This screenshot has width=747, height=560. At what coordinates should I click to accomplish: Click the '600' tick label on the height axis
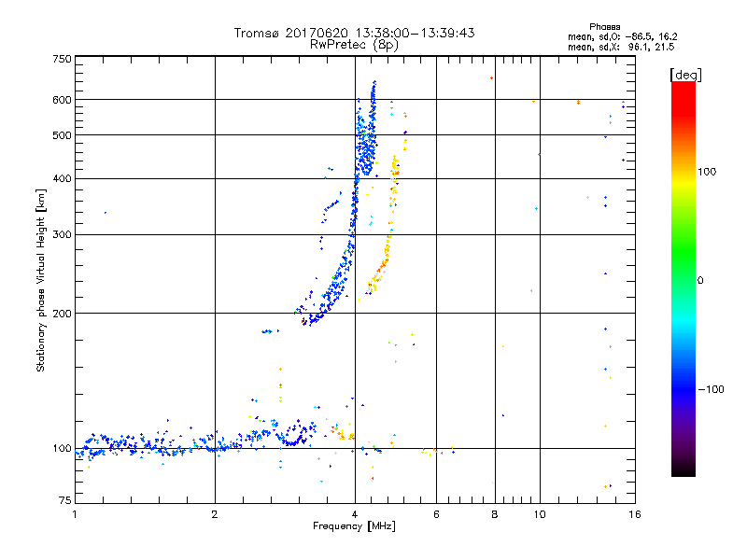pos(62,100)
